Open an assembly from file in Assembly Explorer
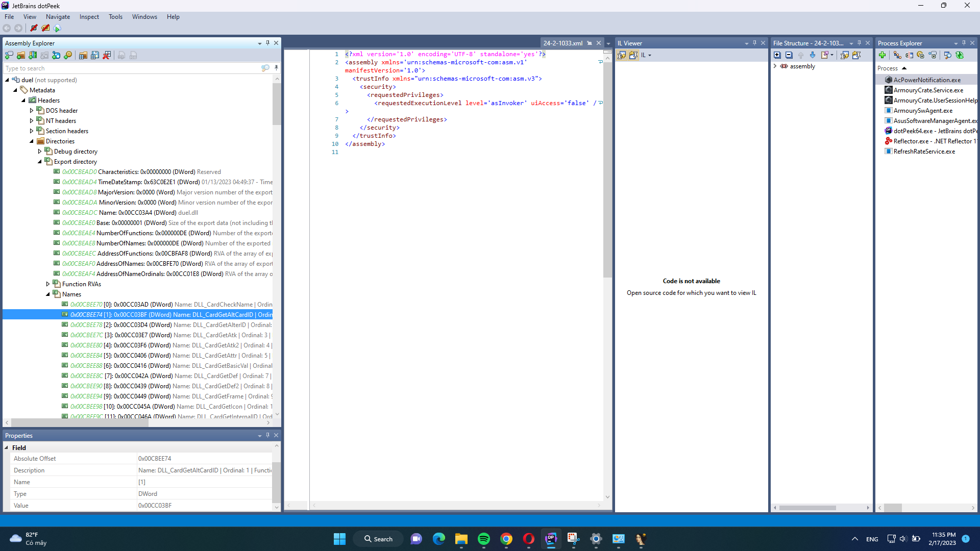Screen dimensions: 980x551 coord(9,55)
